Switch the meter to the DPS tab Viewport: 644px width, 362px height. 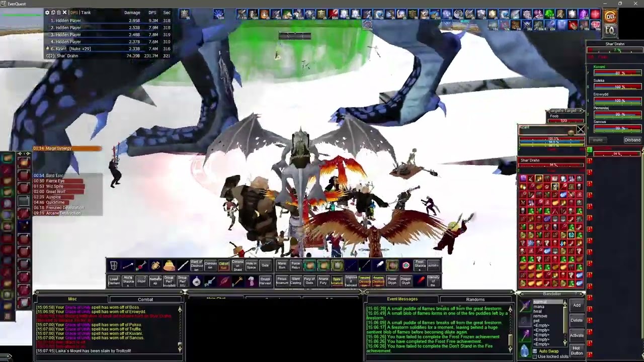point(74,13)
